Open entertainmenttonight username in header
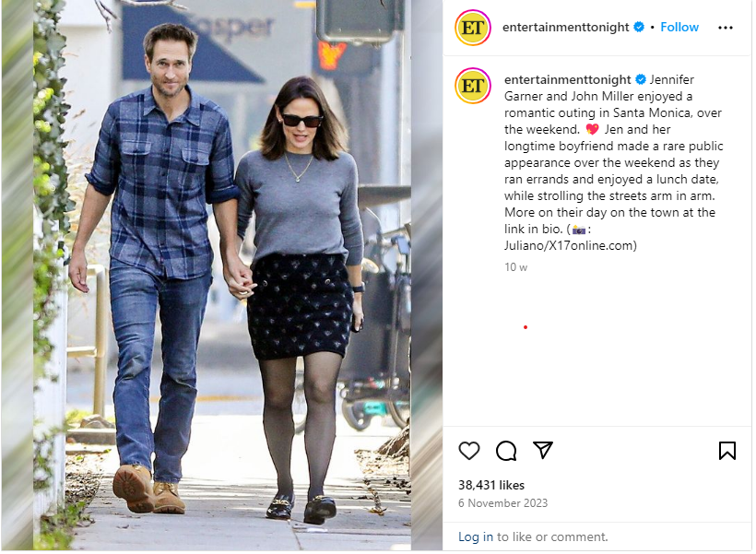Screen dimensions: 756x554 [565, 27]
